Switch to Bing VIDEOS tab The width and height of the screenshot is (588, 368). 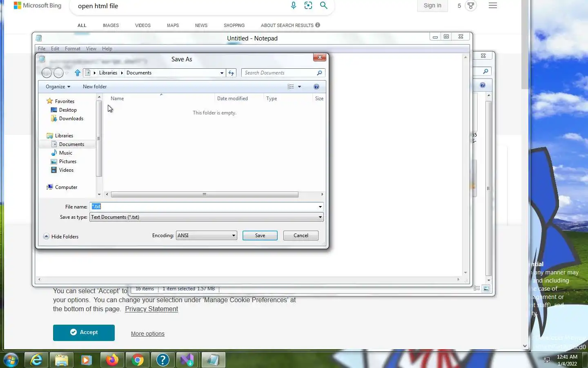[x=143, y=25]
